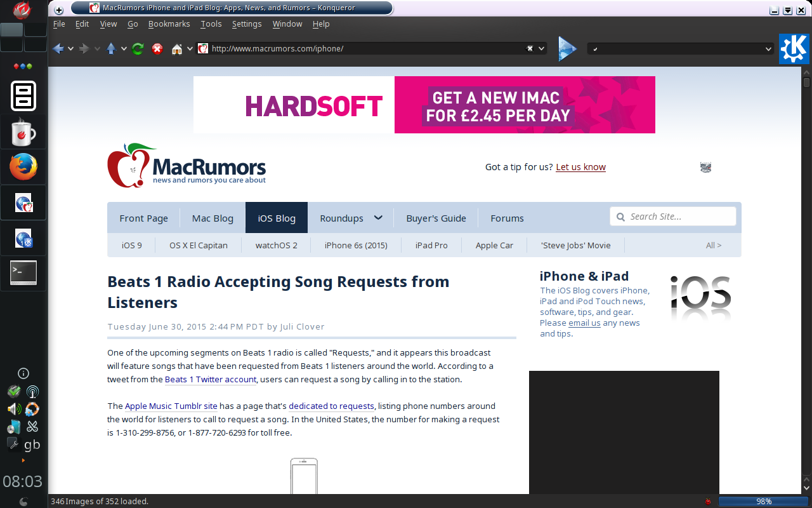Open the Buyer's Guide tab

pos(436,218)
